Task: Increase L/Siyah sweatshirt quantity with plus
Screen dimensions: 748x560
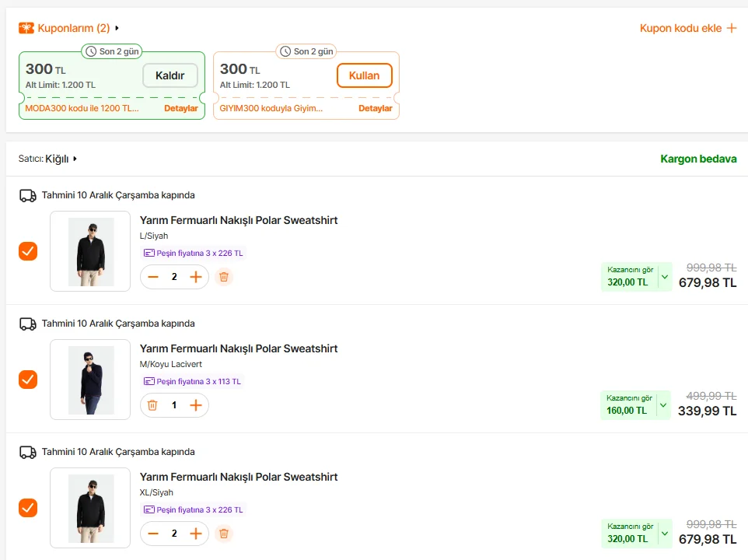Action: 195,277
